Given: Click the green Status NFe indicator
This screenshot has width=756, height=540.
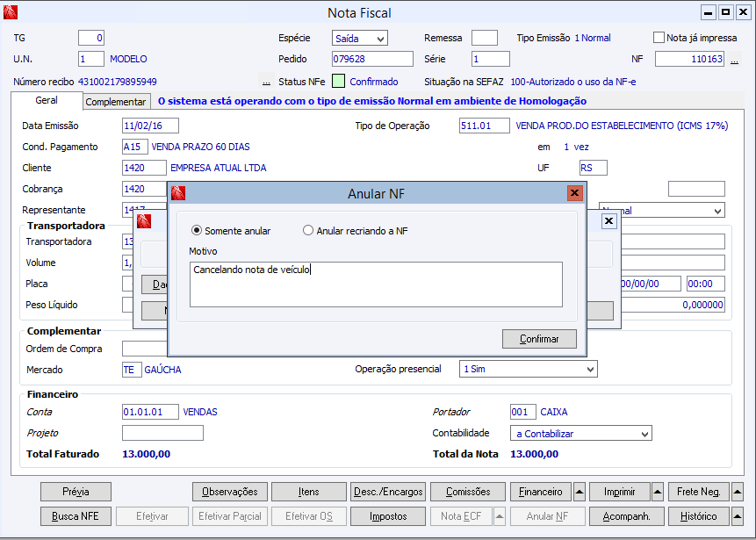Looking at the screenshot, I should point(338,81).
